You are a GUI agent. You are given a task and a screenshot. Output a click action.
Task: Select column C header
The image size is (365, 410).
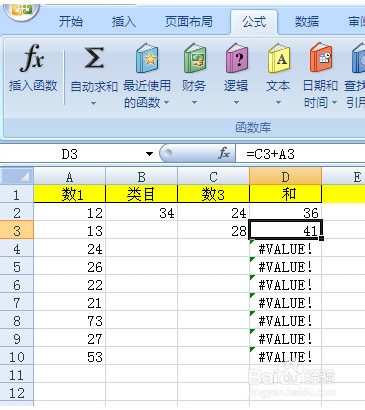click(213, 176)
